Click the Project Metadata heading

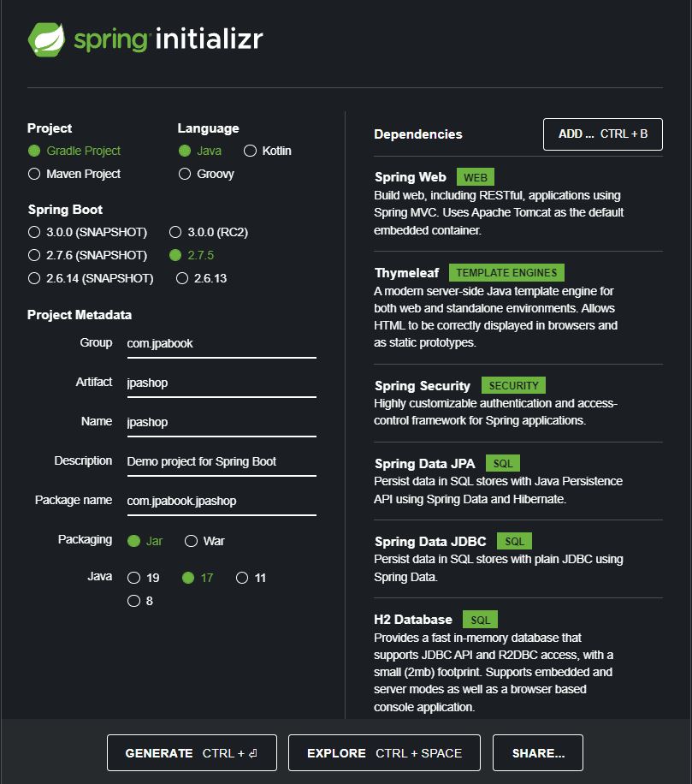tap(80, 315)
